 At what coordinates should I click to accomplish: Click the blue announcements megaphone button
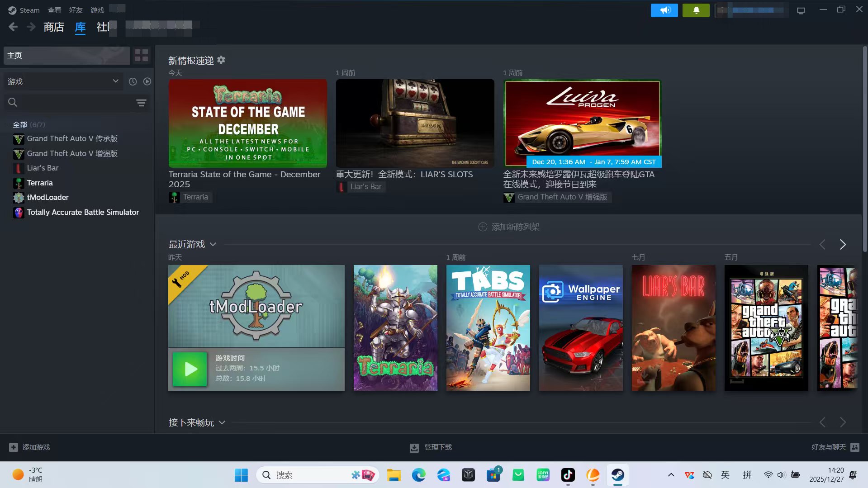(x=664, y=10)
